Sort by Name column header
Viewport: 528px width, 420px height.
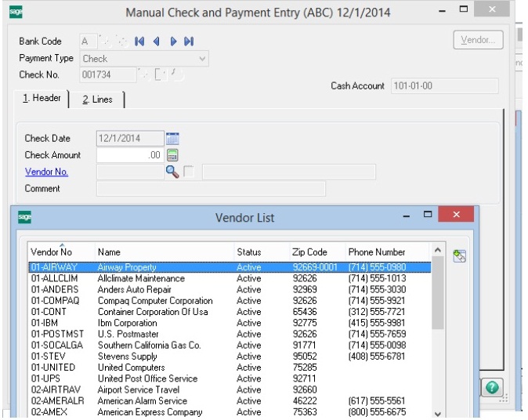pyautogui.click(x=165, y=252)
